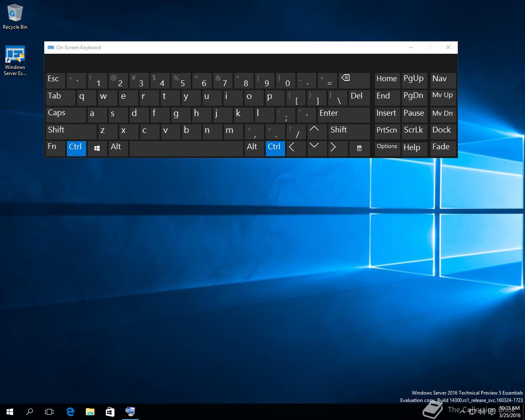Hit the left arrow key
525x420 pixels.
[x=296, y=148]
